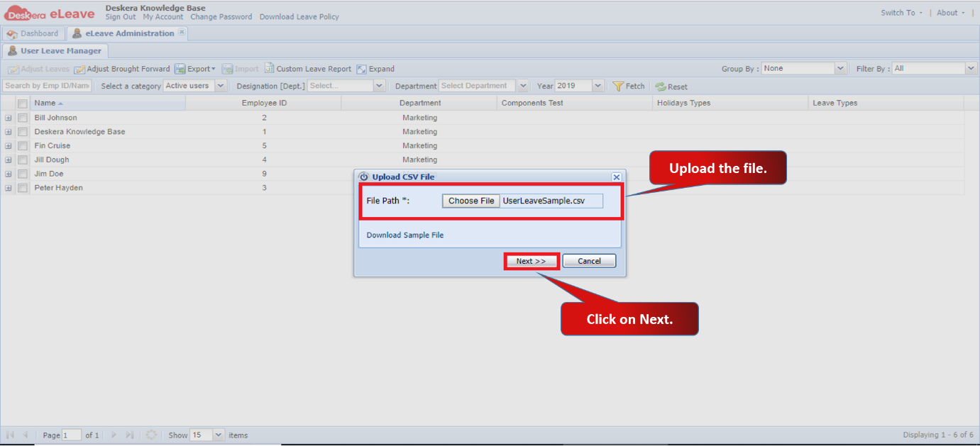The image size is (980, 446).
Task: Click the page number field
Action: [x=72, y=435]
